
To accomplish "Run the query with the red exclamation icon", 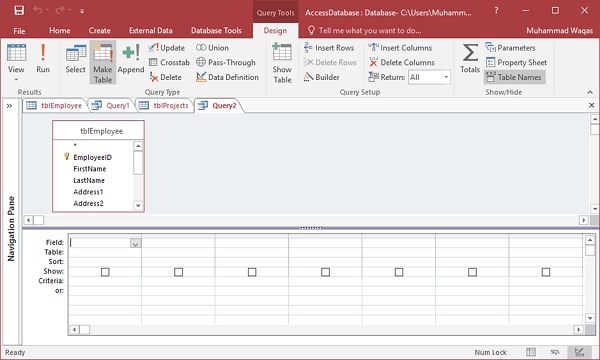I will click(x=43, y=59).
